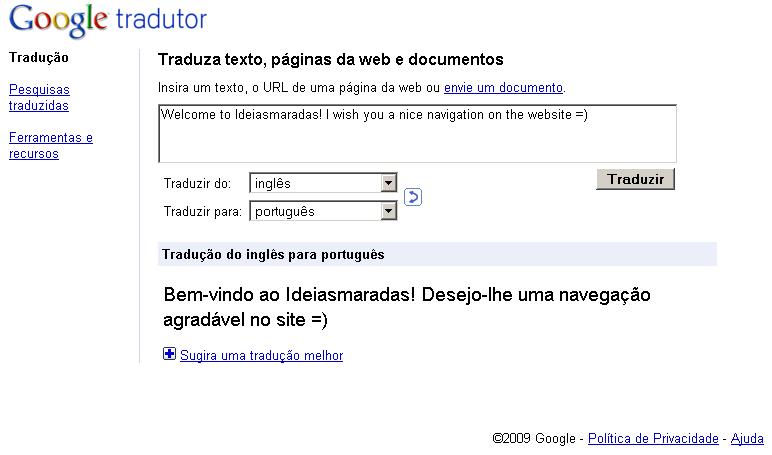Open the Pesquisas traduzidas link
This screenshot has height=455, width=772.
click(39, 98)
